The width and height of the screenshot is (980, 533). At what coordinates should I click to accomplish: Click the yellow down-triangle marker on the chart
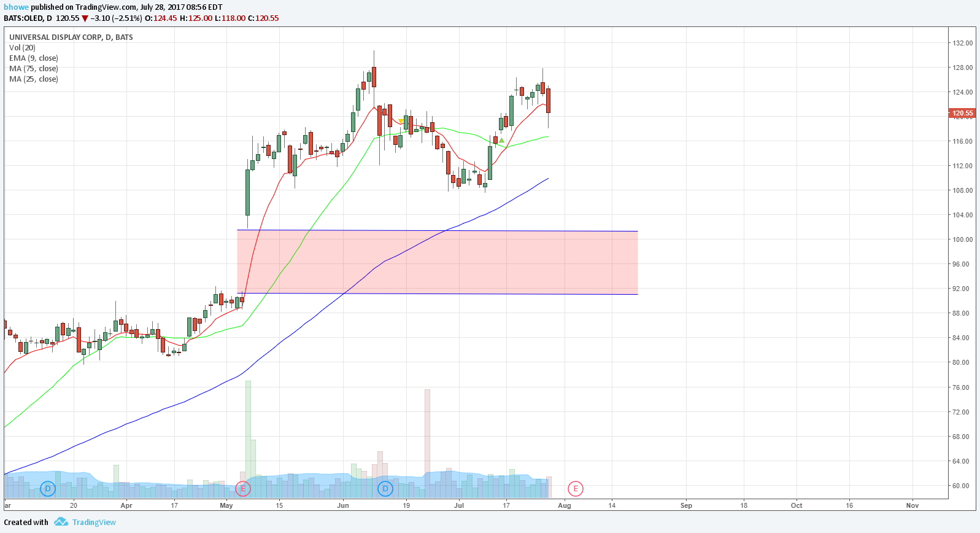401,121
